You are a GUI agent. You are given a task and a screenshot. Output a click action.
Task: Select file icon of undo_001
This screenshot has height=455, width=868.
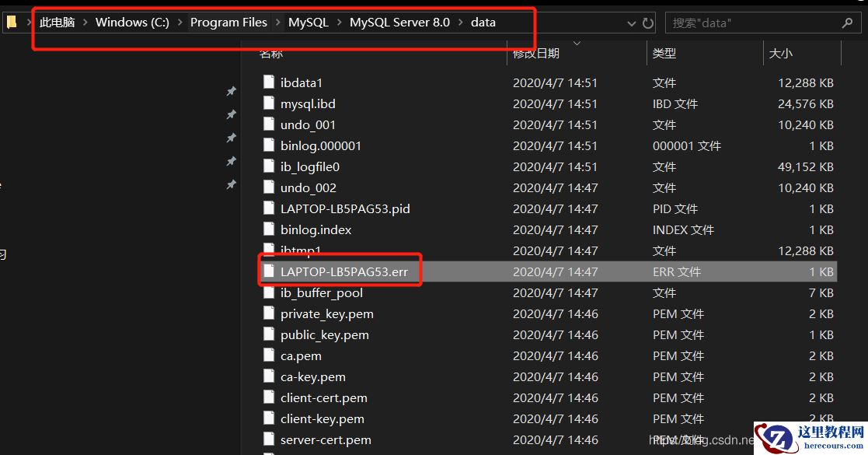pyautogui.click(x=269, y=124)
